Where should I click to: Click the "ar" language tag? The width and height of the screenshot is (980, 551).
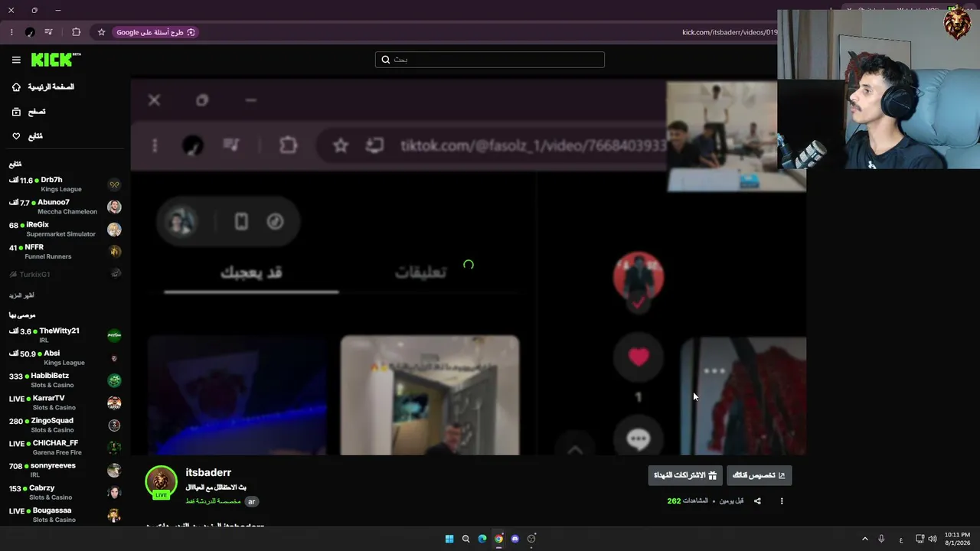251,502
